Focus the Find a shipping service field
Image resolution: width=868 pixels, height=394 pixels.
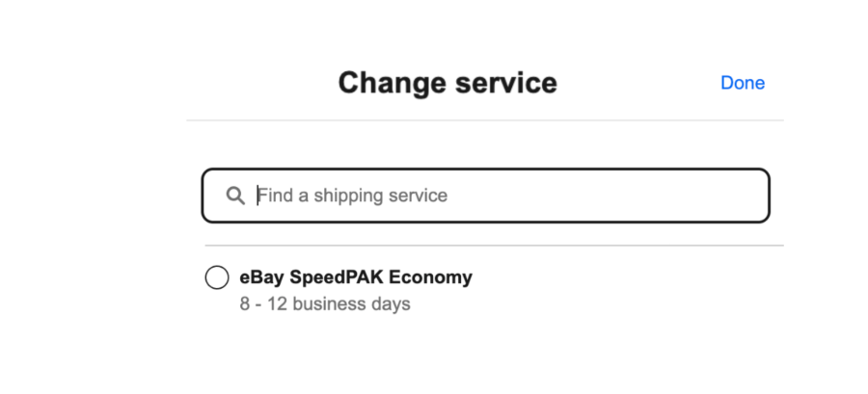pyautogui.click(x=502, y=196)
